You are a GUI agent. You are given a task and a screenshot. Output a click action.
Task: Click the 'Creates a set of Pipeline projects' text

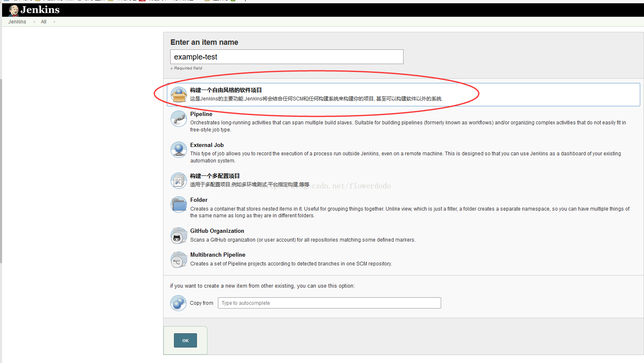click(291, 264)
